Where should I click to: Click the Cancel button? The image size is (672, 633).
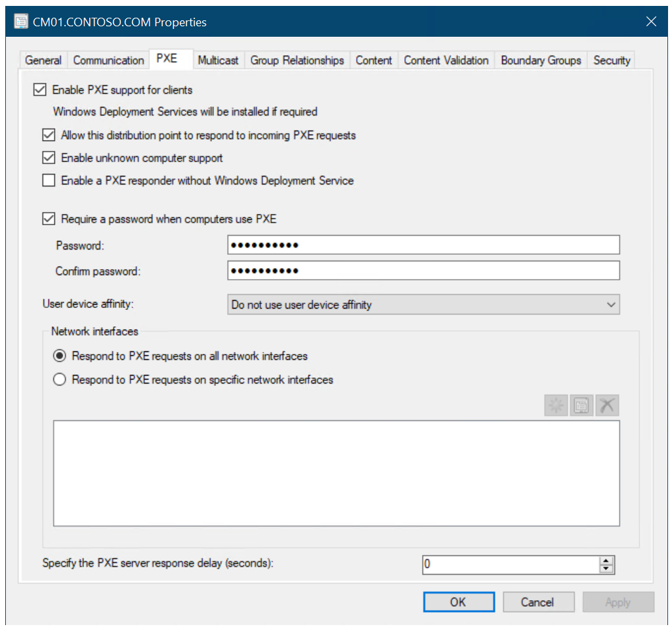pyautogui.click(x=538, y=602)
